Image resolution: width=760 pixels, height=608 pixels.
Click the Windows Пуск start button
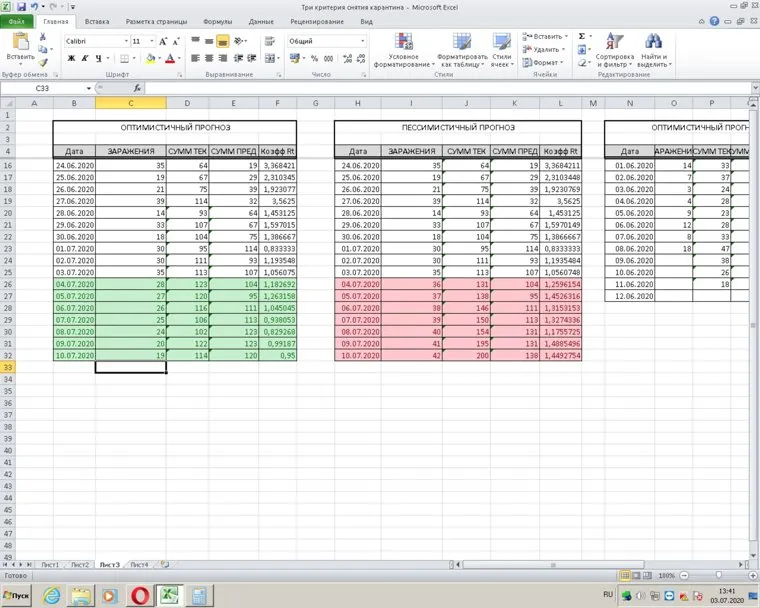[17, 595]
